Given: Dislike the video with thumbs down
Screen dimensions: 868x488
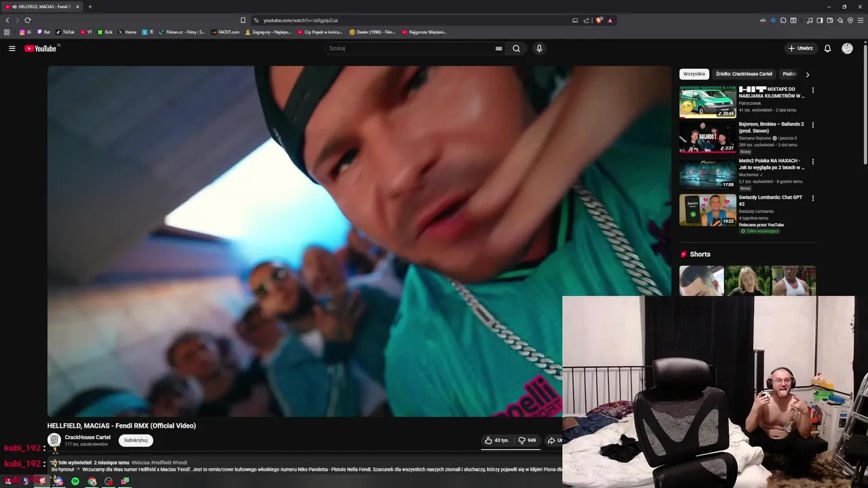Looking at the screenshot, I should 527,441.
